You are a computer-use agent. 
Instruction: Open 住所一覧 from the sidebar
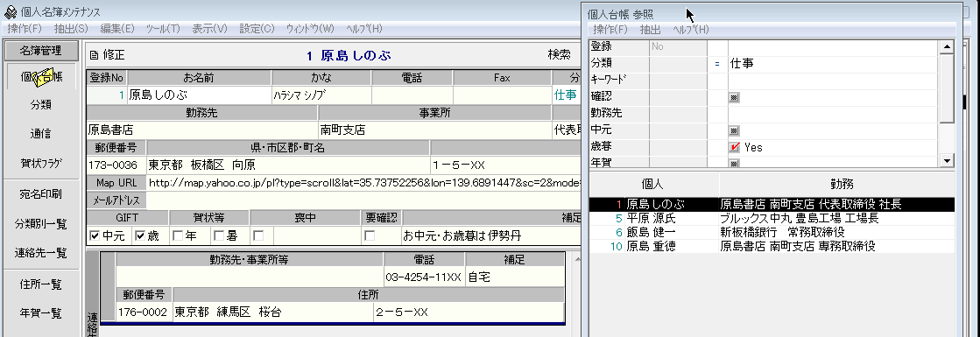(40, 284)
